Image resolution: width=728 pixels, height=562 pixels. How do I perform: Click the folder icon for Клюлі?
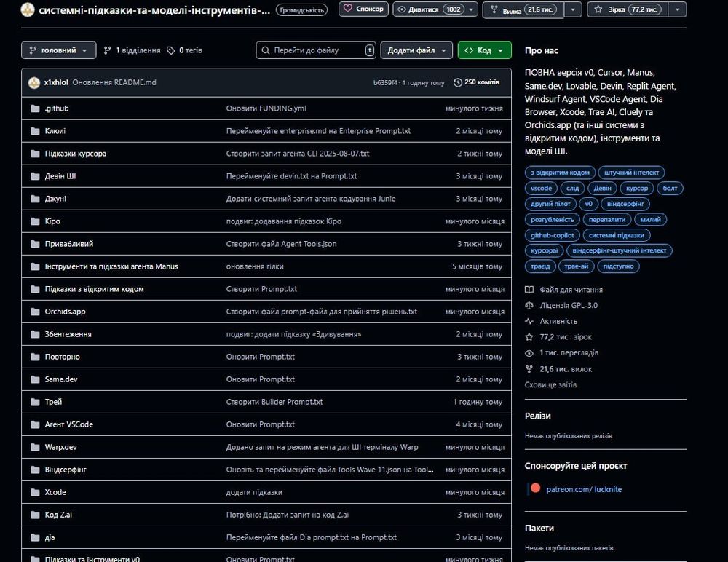(35, 131)
